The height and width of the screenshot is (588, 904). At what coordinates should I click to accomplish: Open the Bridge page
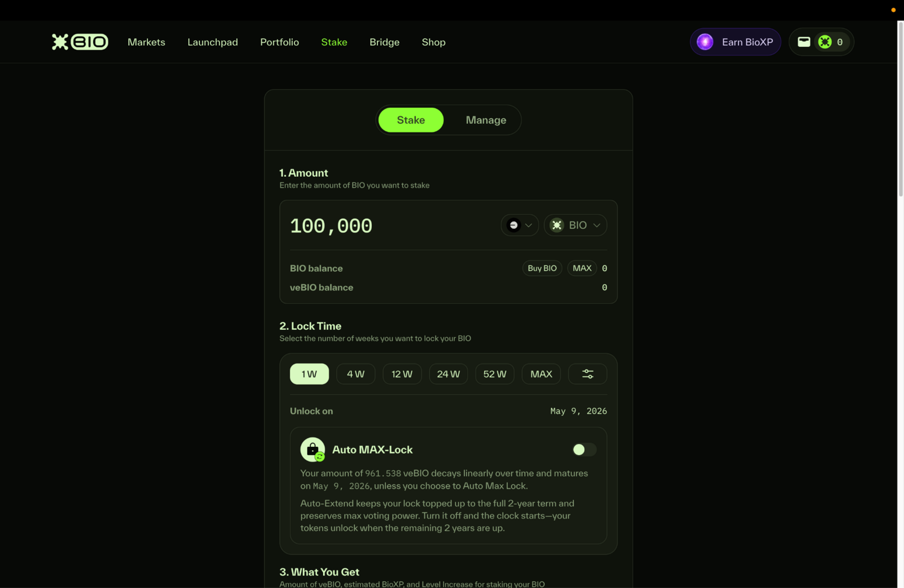click(x=384, y=42)
